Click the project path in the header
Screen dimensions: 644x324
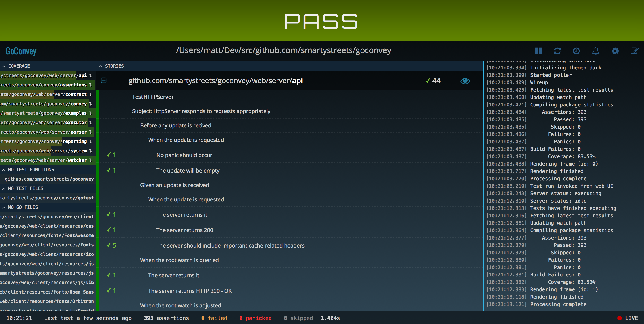tap(283, 50)
